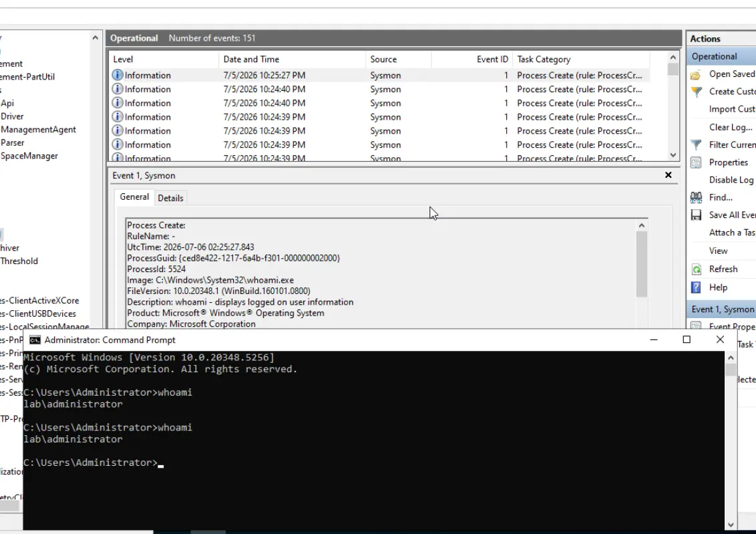Select the ManagementAgent tree item

pyautogui.click(x=38, y=129)
